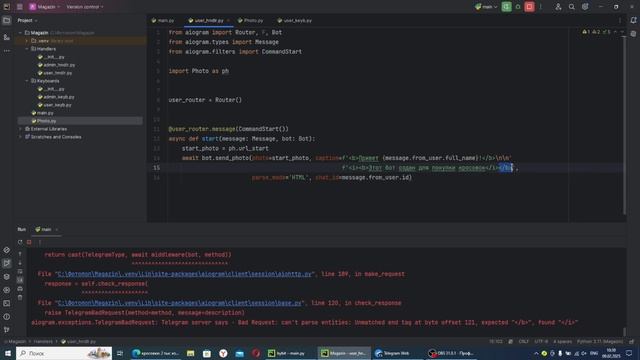Open the Version control dropdown
The height and width of the screenshot is (360, 640).
tap(85, 7)
